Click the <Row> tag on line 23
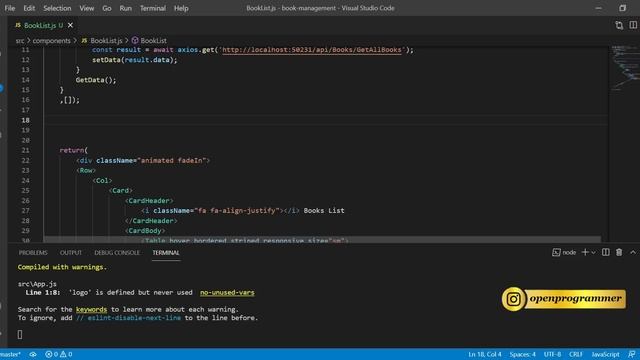 86,170
